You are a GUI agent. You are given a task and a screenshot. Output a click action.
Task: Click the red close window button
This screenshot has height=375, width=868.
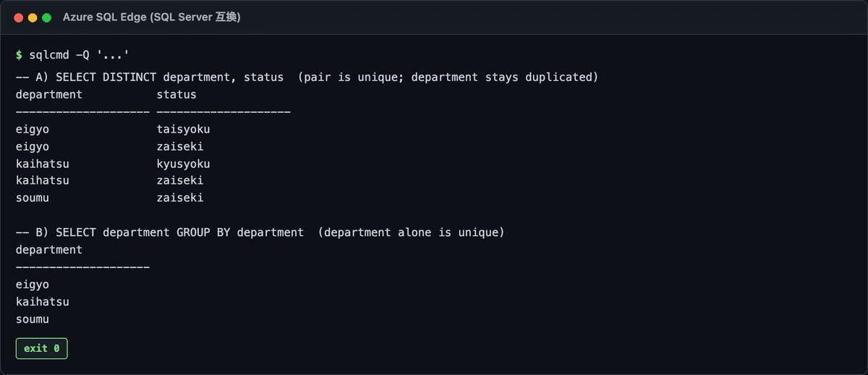[19, 17]
